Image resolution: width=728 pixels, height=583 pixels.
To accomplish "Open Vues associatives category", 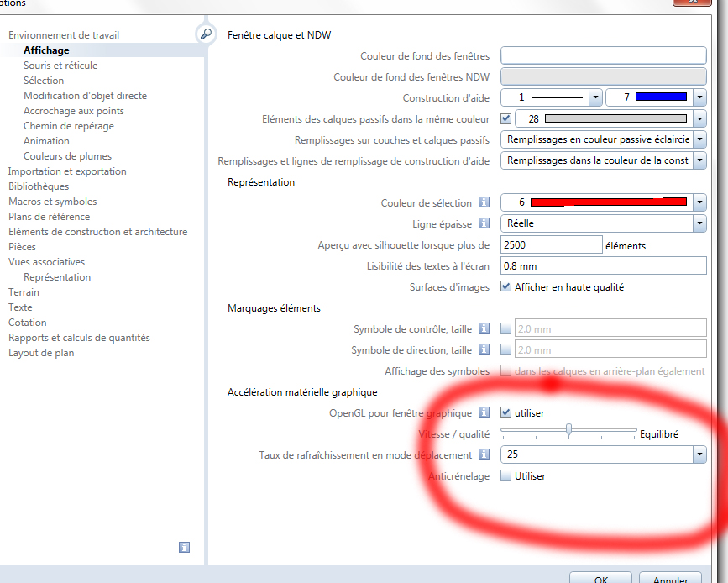I will click(x=46, y=262).
